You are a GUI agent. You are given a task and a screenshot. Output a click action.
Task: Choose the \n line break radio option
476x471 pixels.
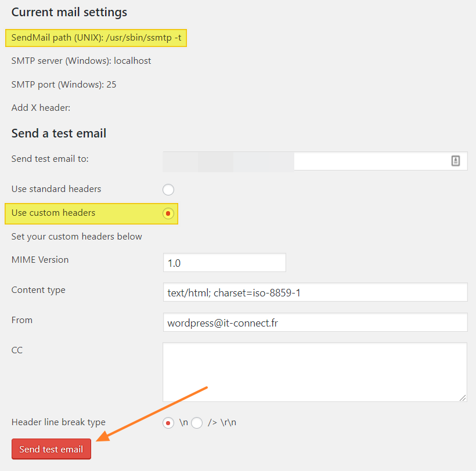pyautogui.click(x=168, y=423)
